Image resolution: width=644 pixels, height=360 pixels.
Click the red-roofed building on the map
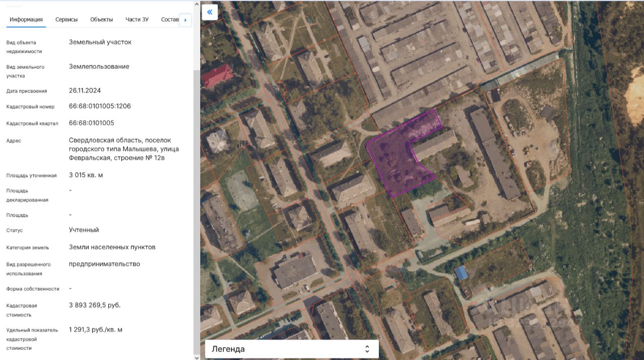pyautogui.click(x=216, y=76)
